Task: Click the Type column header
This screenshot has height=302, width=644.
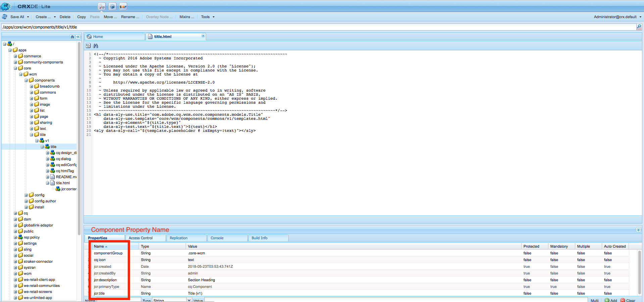Action: [x=162, y=246]
